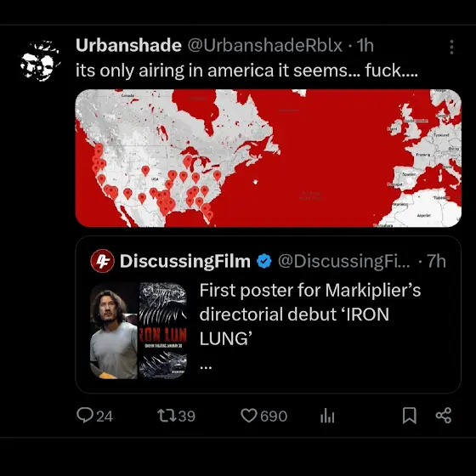The image size is (476, 476).
Task: Open DiscussingFilm red logo avatar
Action: click(x=102, y=261)
